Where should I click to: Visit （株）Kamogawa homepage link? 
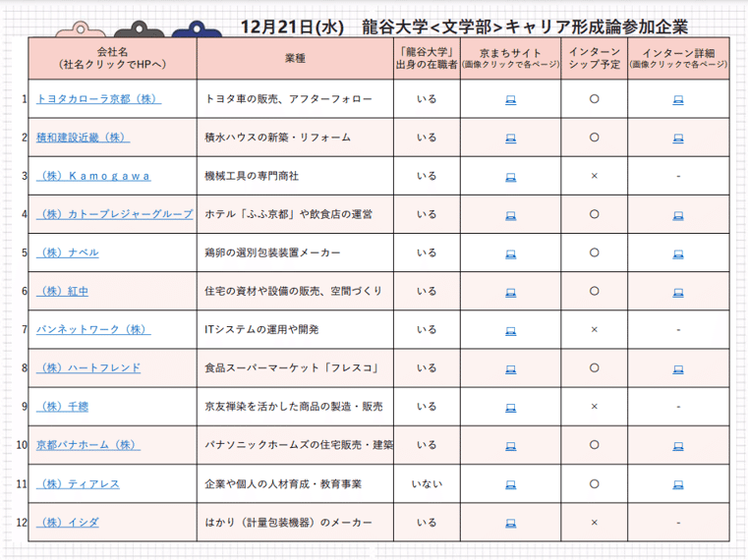click(x=93, y=176)
